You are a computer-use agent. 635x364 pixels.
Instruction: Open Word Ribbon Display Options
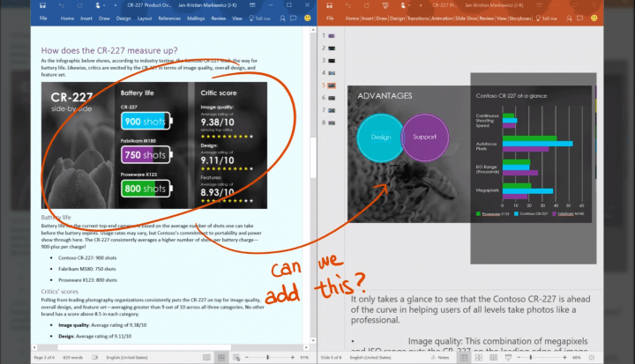coord(252,5)
